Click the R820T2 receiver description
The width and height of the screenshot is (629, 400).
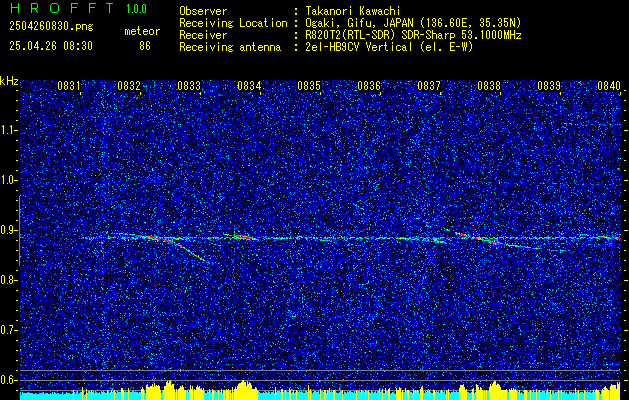pyautogui.click(x=413, y=35)
